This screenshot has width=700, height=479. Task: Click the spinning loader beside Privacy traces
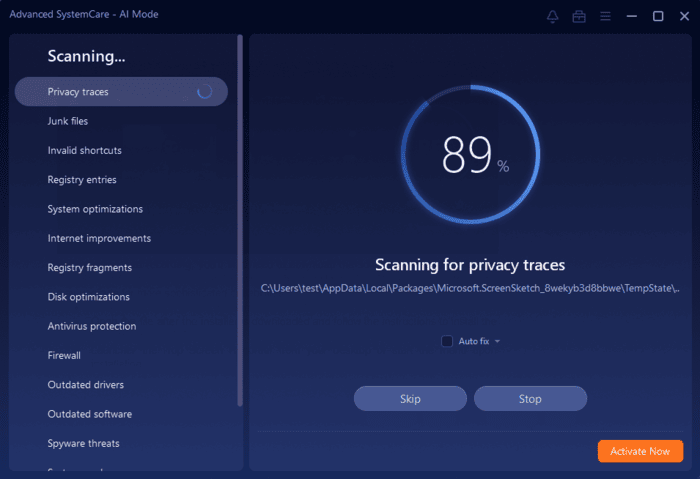204,92
